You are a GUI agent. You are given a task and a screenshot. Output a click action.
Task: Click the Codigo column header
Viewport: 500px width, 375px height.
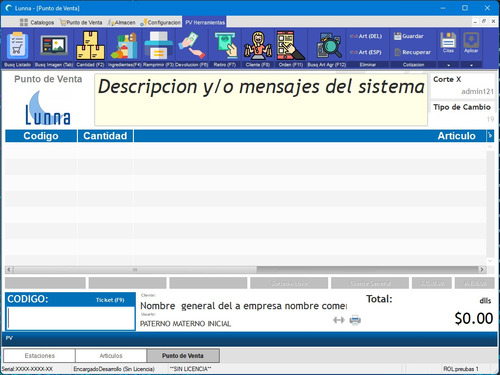[x=41, y=136]
